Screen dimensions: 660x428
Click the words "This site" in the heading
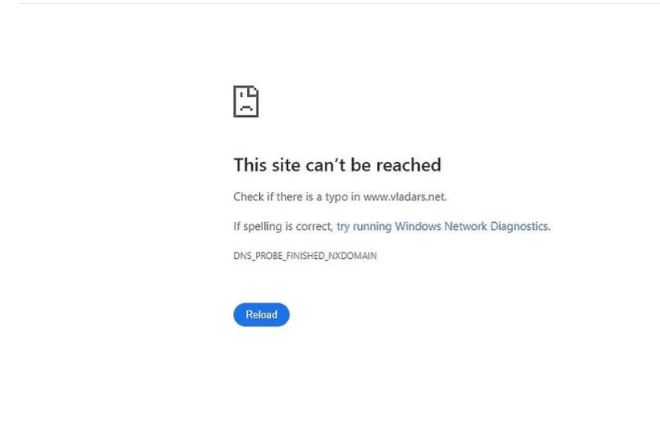point(267,165)
